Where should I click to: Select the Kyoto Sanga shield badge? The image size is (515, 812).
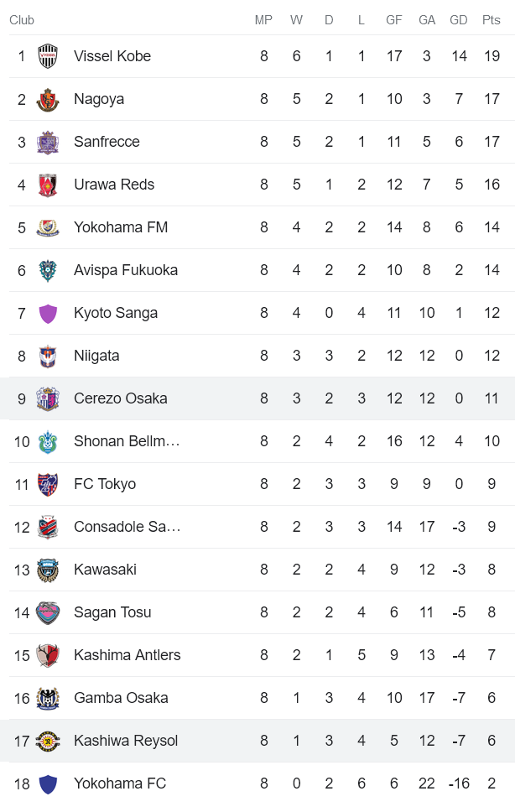pyautogui.click(x=49, y=313)
